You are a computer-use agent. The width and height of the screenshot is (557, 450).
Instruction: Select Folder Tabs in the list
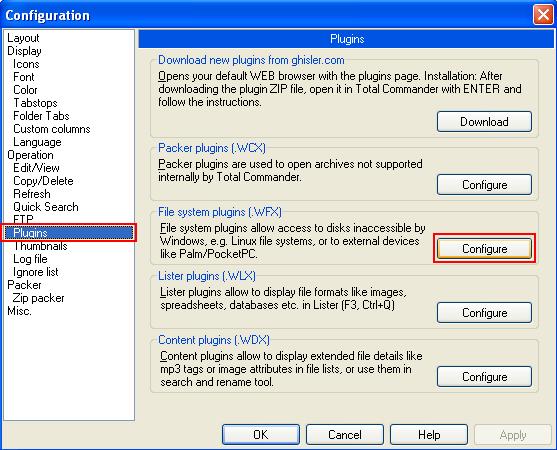click(x=41, y=116)
